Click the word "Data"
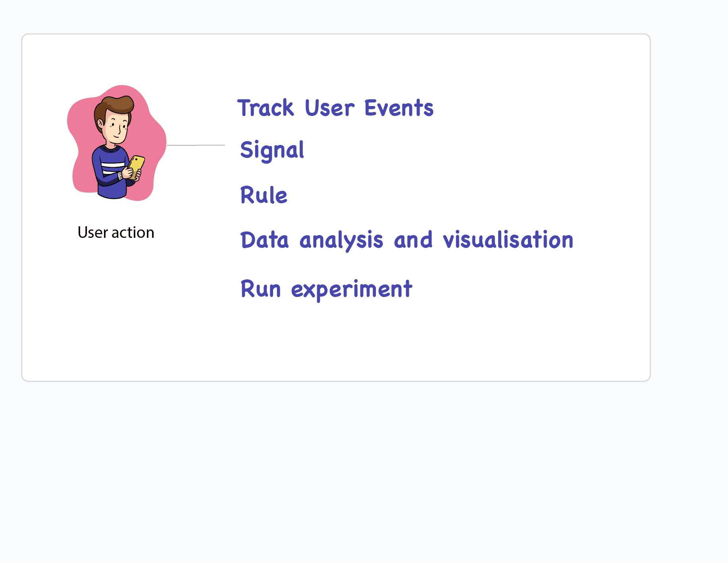 264,240
